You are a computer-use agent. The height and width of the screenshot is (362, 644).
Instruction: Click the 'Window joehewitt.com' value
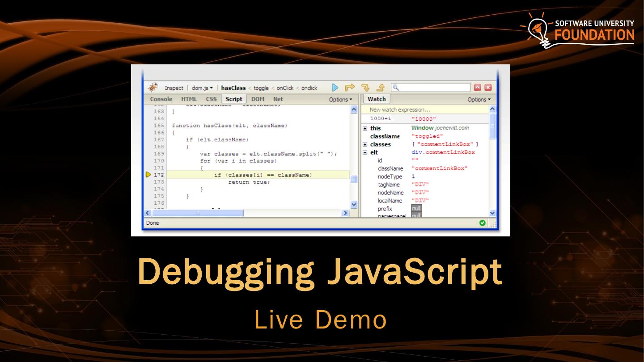coord(440,128)
